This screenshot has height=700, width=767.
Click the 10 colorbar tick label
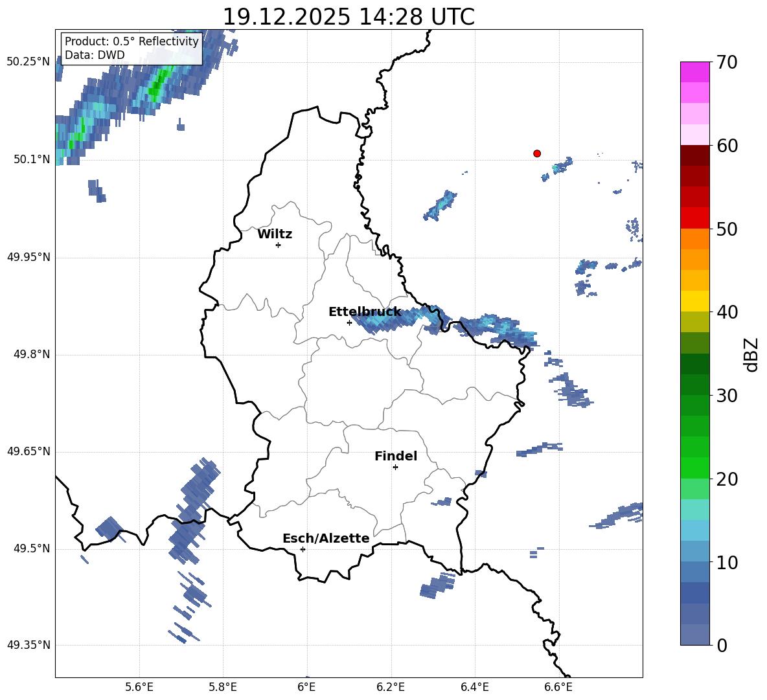pyautogui.click(x=727, y=562)
